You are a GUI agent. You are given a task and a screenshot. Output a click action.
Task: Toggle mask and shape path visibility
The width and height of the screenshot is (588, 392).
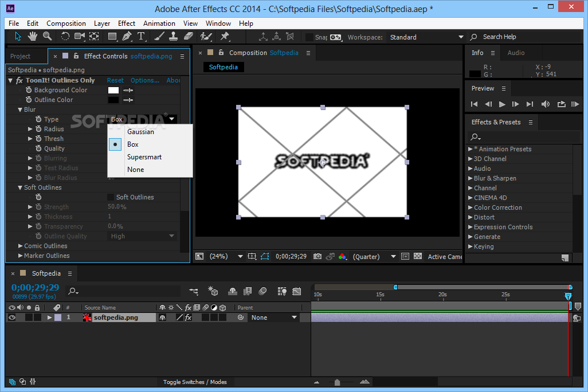pos(265,256)
